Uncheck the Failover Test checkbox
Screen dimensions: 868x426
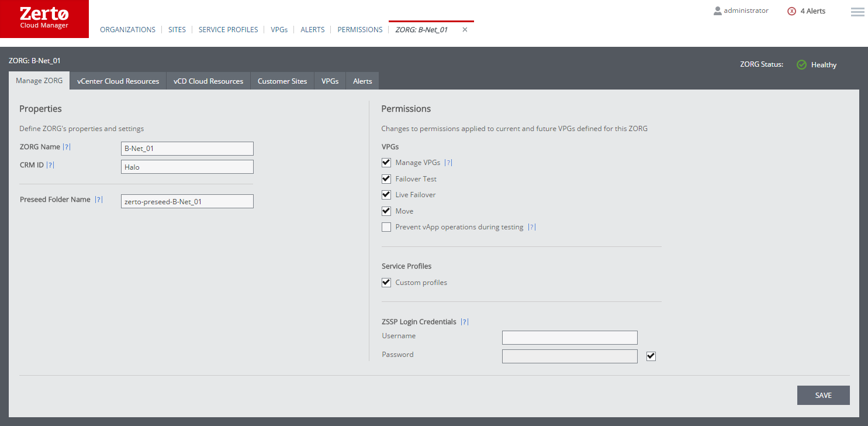coord(386,179)
